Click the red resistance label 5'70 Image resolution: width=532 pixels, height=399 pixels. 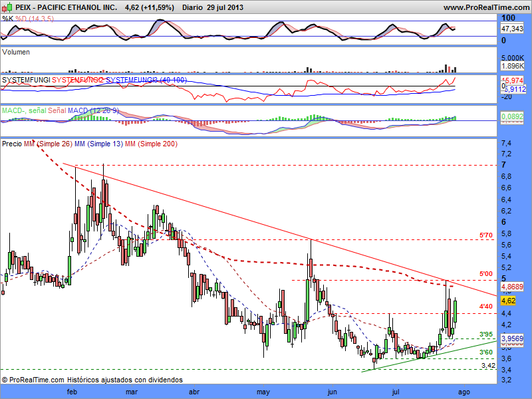point(486,235)
